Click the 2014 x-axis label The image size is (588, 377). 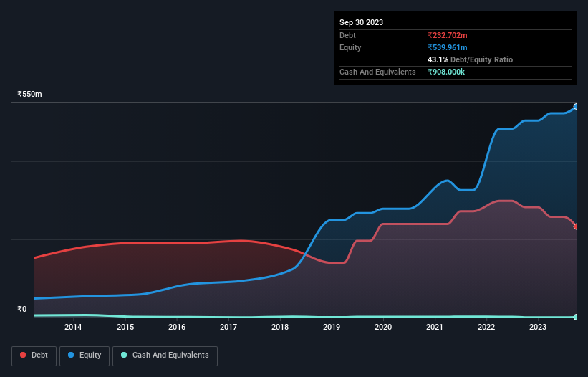click(73, 327)
